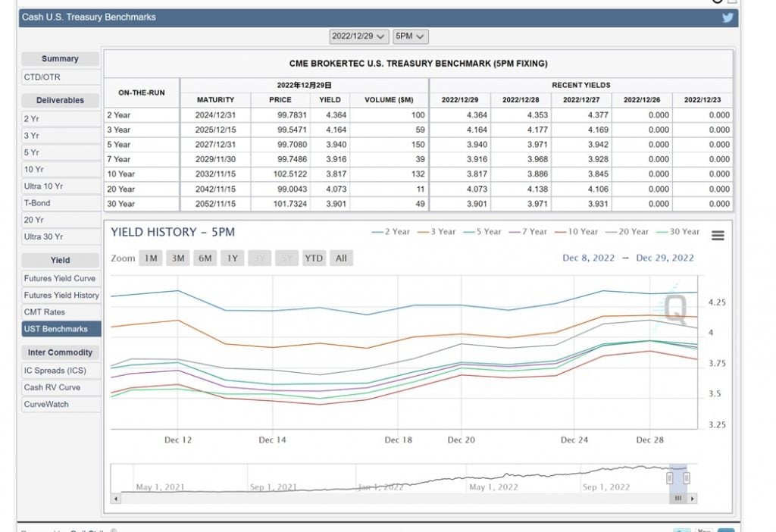The image size is (776, 532).
Task: Click the 2024/12/31 maturity cell
Action: tap(215, 115)
